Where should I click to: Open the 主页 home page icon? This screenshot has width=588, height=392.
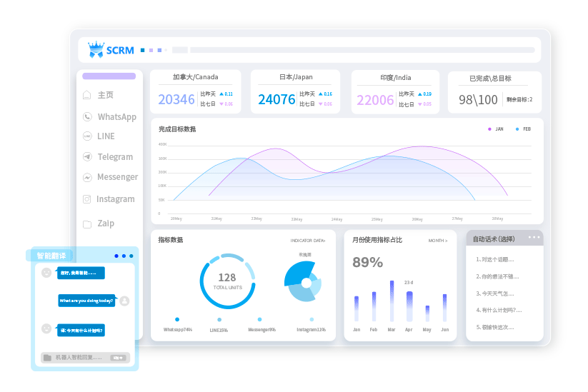[87, 95]
